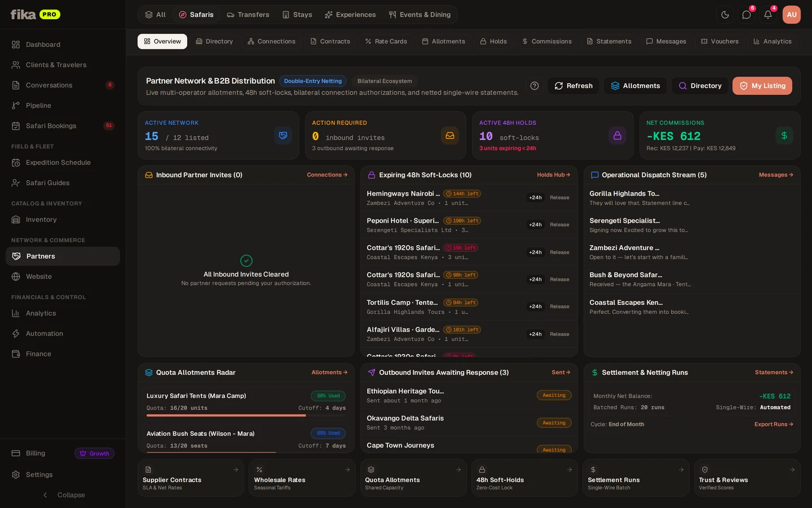Release the Alfajiri Villas hold
This screenshot has width=812, height=508.
click(559, 334)
